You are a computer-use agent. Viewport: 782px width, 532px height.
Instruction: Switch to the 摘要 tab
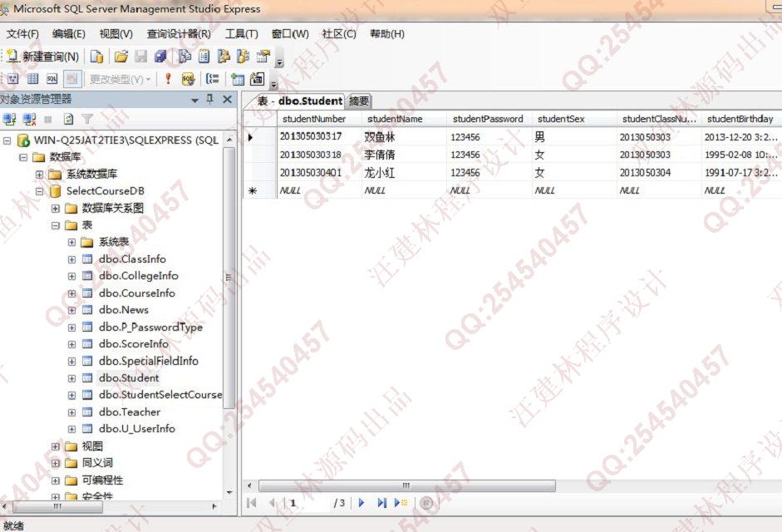(358, 101)
